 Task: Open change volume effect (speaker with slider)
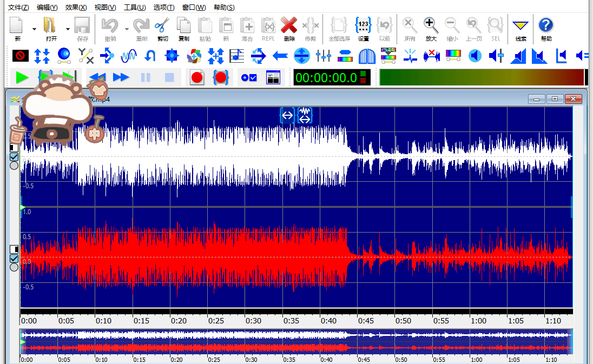[x=497, y=56]
